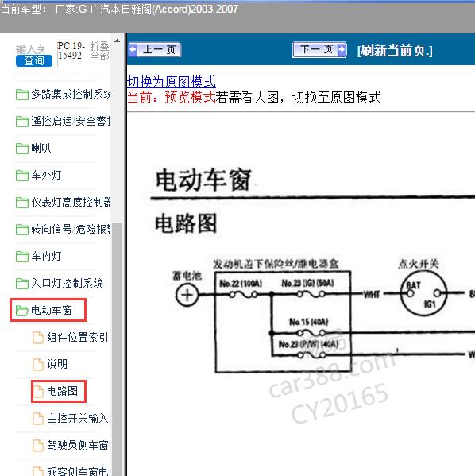The height and width of the screenshot is (476, 475).
Task: Click the page icon beside 组件位置索引
Action: tap(38, 337)
